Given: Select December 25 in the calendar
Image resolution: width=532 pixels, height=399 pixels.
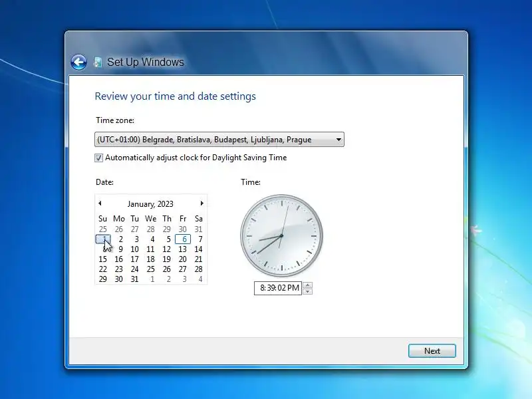Looking at the screenshot, I should (x=103, y=229).
